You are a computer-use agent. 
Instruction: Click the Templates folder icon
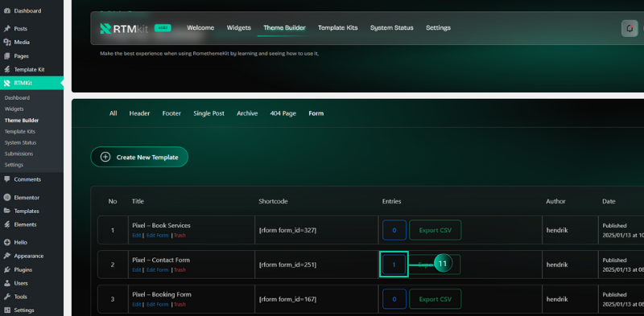(7, 211)
